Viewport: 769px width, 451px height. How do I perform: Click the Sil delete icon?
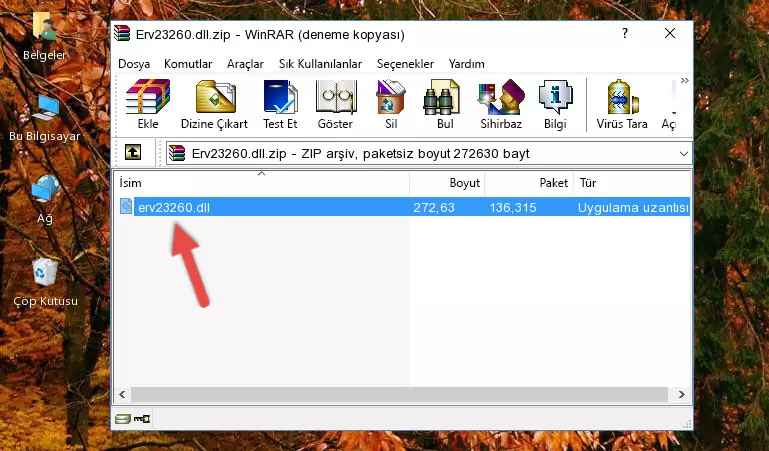391,104
